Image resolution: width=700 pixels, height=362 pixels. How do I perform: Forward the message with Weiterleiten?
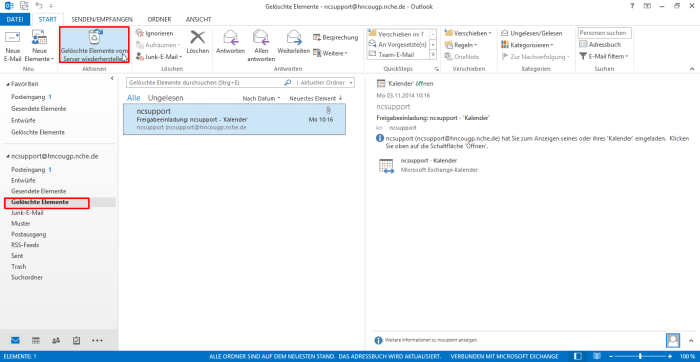pyautogui.click(x=293, y=42)
